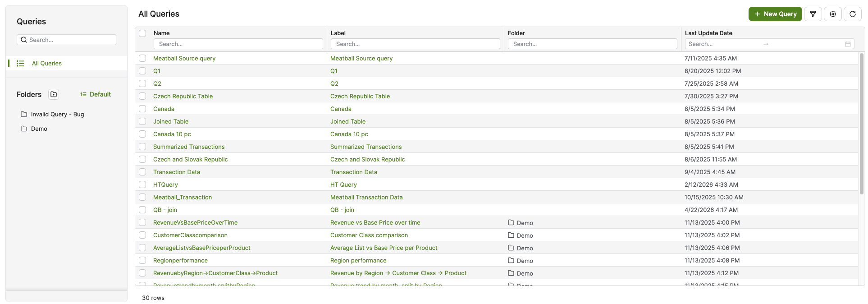This screenshot has width=868, height=304.
Task: Check the Joined Table row checkbox
Action: pyautogui.click(x=142, y=121)
